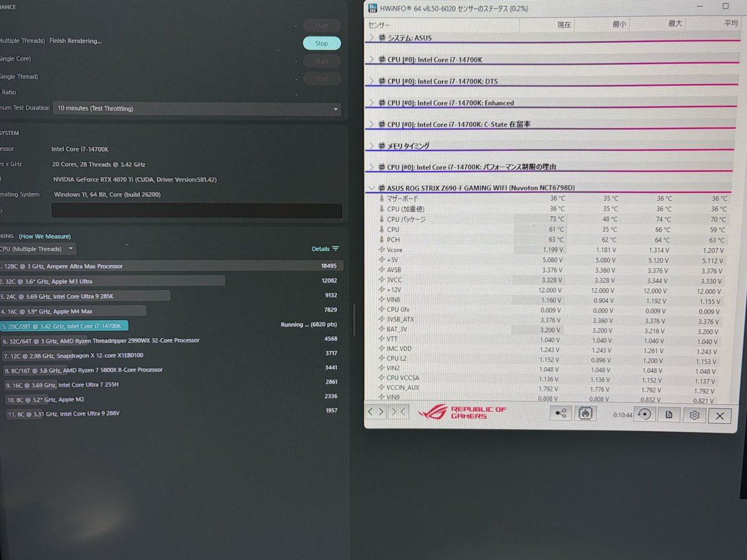Click the HWiNFO navigate-left arrow button
Viewport: 747px width, 560px height.
coord(371,411)
